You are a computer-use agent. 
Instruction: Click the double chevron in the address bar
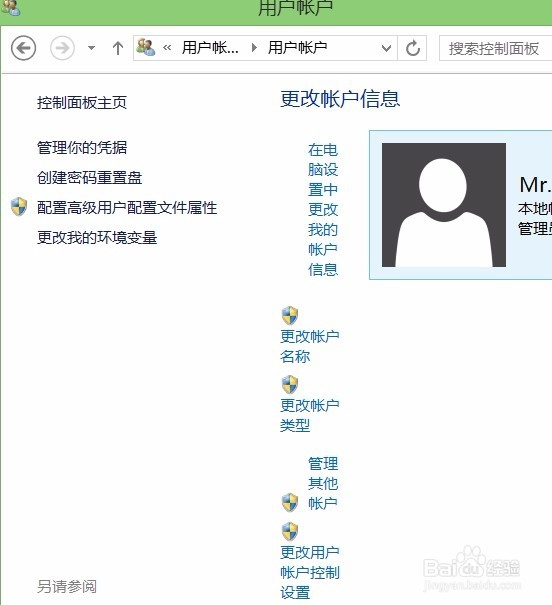tap(167, 48)
